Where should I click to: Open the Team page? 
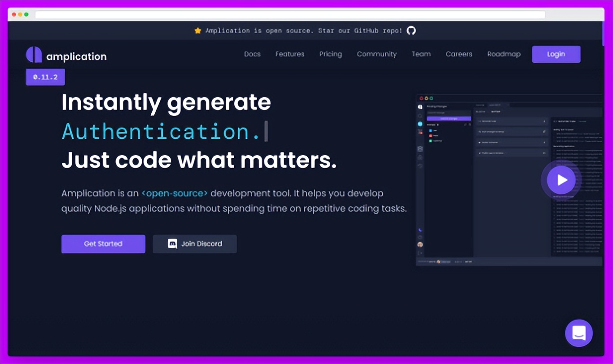[x=421, y=54]
